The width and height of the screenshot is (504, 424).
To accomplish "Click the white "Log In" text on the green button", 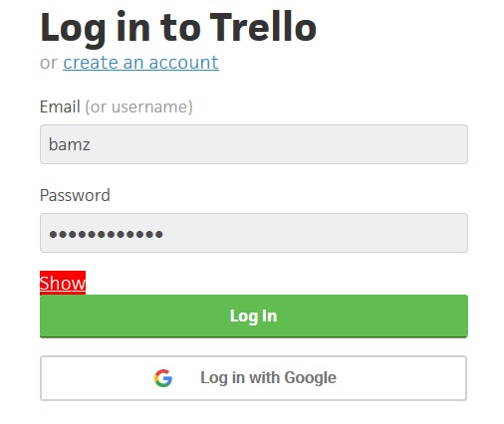I will [x=254, y=317].
